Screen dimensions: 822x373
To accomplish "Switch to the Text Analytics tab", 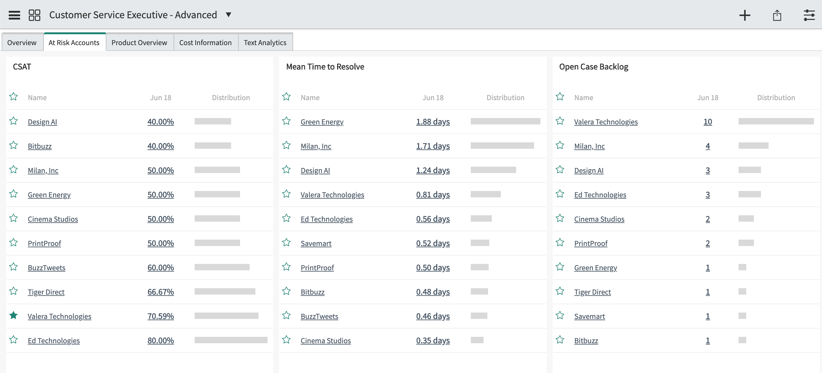I will pos(265,42).
